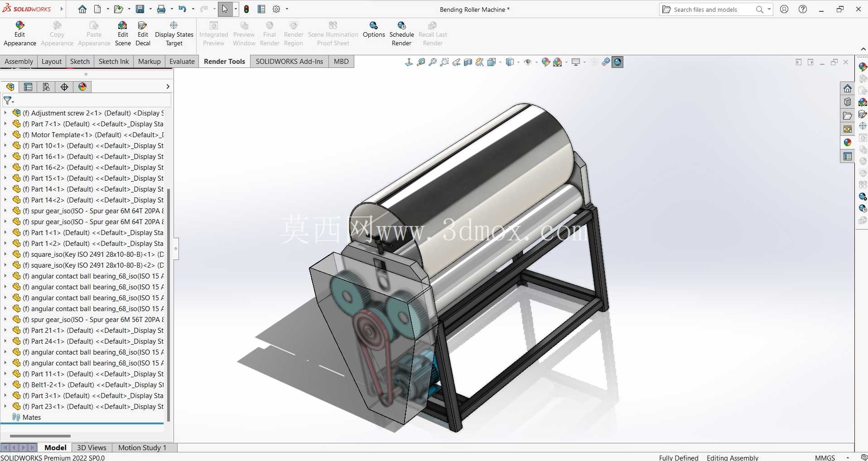This screenshot has height=461, width=868.
Task: Click the Save icon
Action: pyautogui.click(x=140, y=9)
